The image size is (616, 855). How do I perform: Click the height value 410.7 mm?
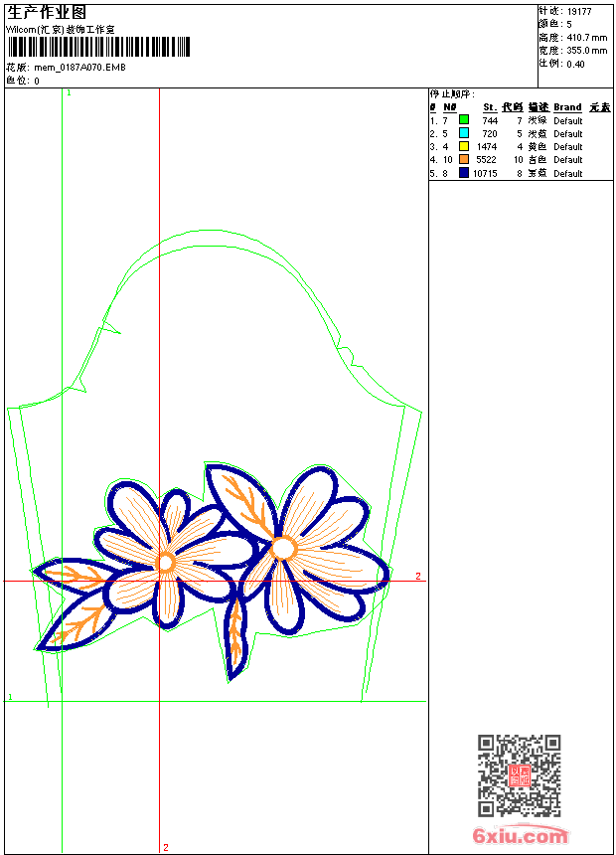(x=586, y=37)
